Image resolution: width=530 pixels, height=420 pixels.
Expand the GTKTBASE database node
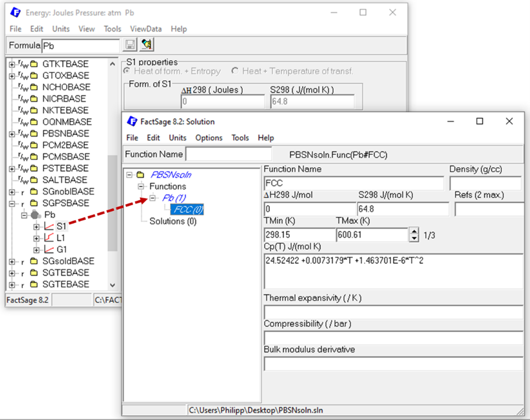(x=12, y=64)
